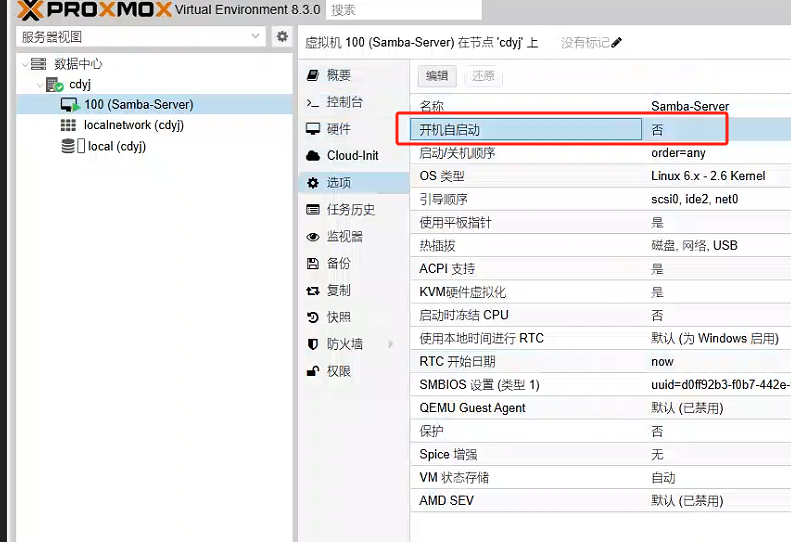This screenshot has width=791, height=542.
Task: Select the 使用平板指针 option row
Action: coord(600,222)
